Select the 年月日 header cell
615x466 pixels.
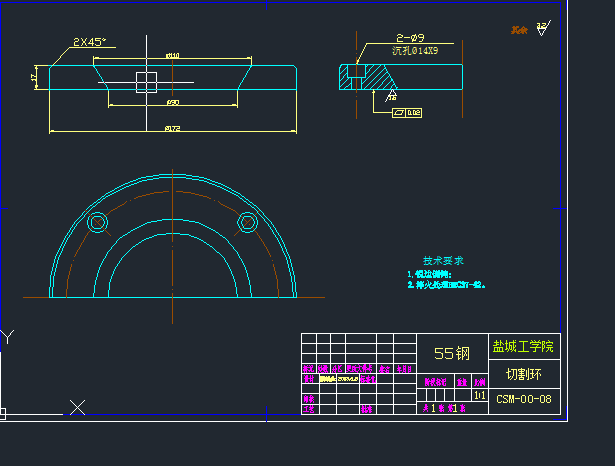pos(404,369)
